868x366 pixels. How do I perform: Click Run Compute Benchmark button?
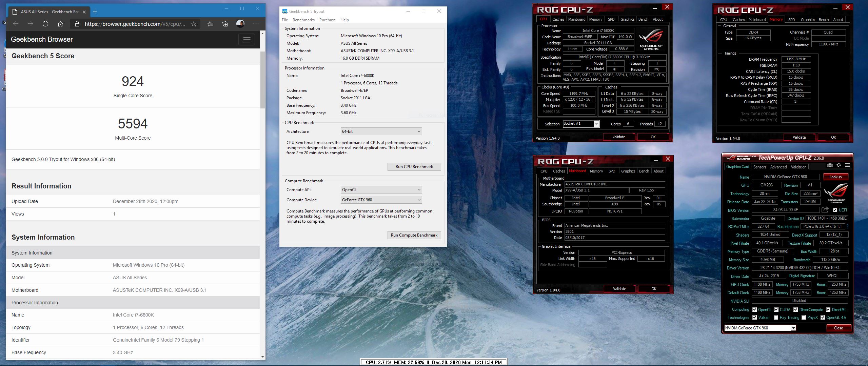coord(414,235)
